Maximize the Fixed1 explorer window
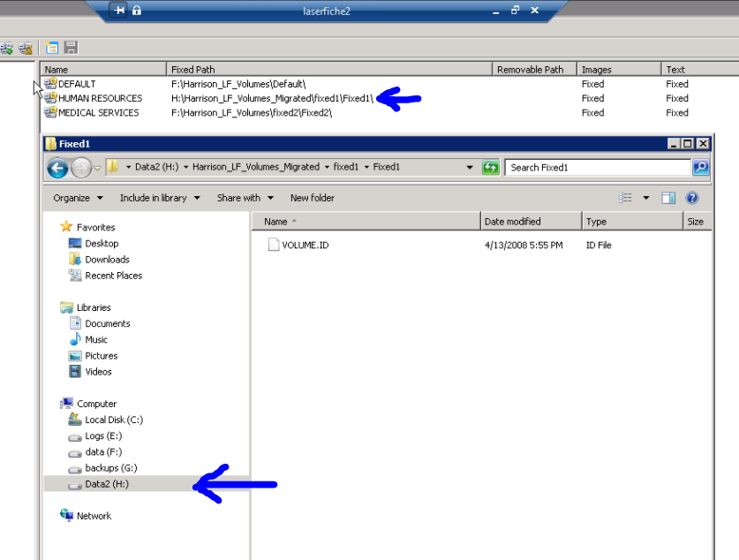The width and height of the screenshot is (739, 560). pos(688,143)
